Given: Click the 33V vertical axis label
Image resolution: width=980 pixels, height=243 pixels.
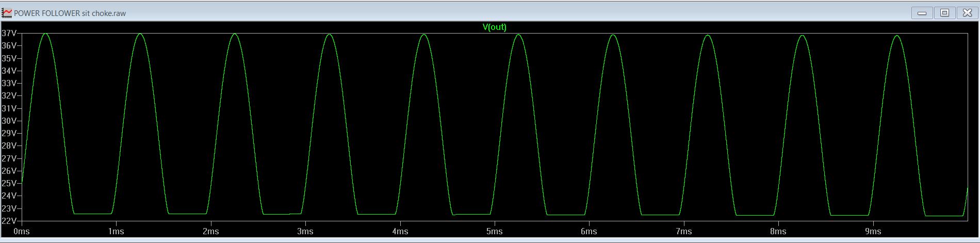Looking at the screenshot, I should 9,83.
